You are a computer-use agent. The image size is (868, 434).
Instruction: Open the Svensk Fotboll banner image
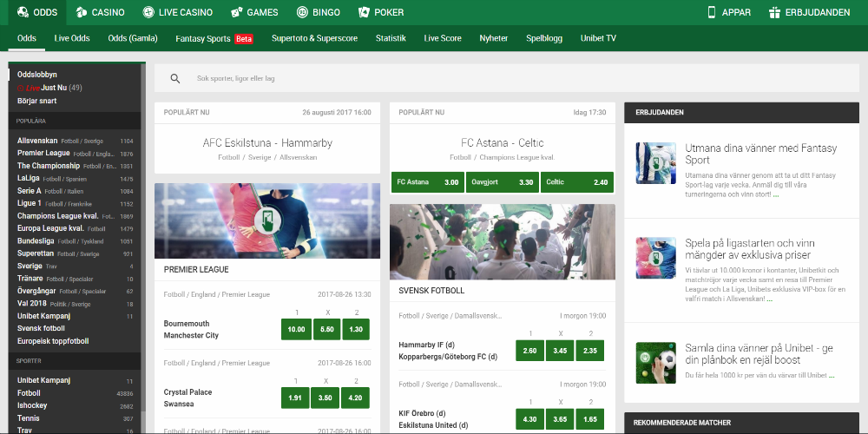pyautogui.click(x=502, y=242)
